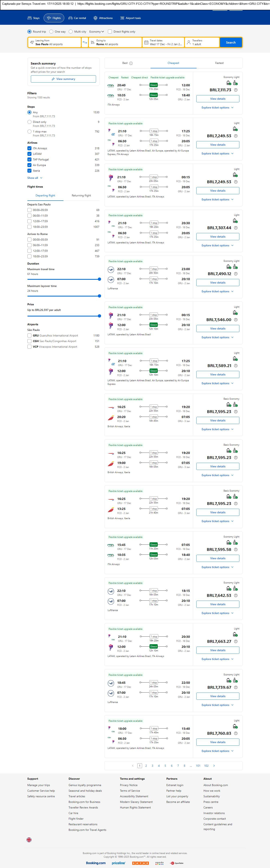Click the price info icon beside BRL7,111.73
270x868 pixels.
(236, 90)
